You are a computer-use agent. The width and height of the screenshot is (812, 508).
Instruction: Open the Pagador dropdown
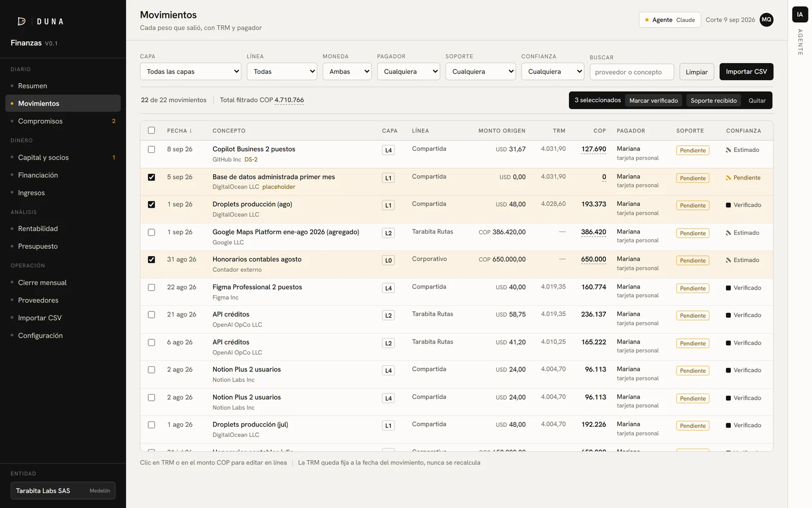click(x=409, y=72)
